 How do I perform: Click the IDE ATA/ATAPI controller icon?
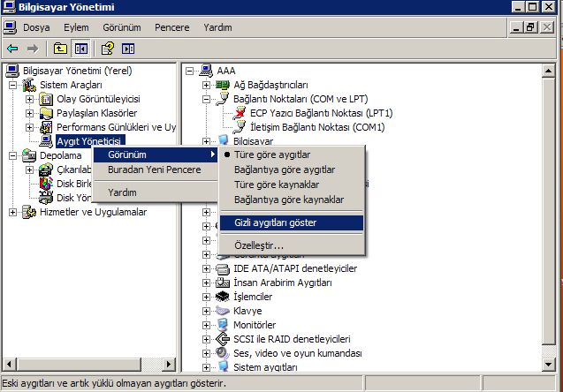[x=223, y=268]
